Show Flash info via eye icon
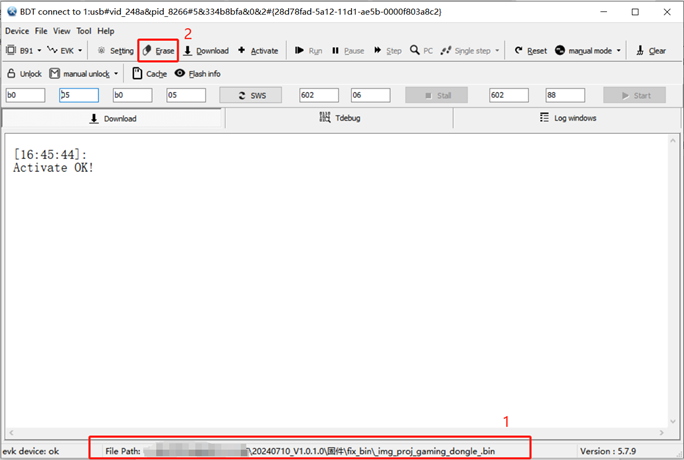The height and width of the screenshot is (460, 684). [180, 73]
